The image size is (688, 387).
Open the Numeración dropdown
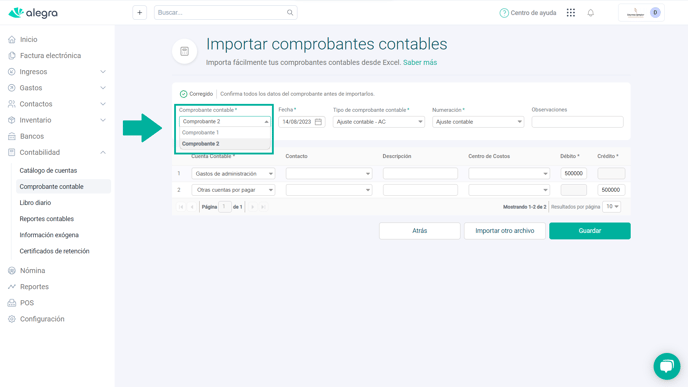[478, 122]
